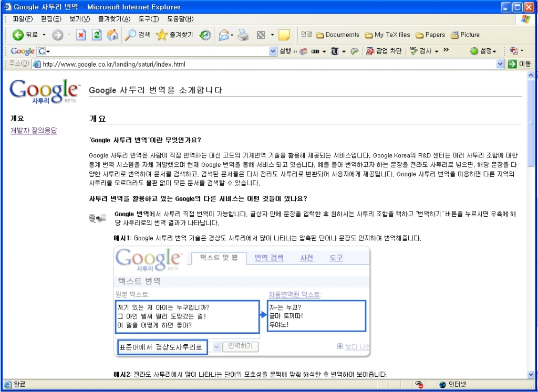Print the page with printer icon
The width and height of the screenshot is (538, 392).
click(243, 35)
